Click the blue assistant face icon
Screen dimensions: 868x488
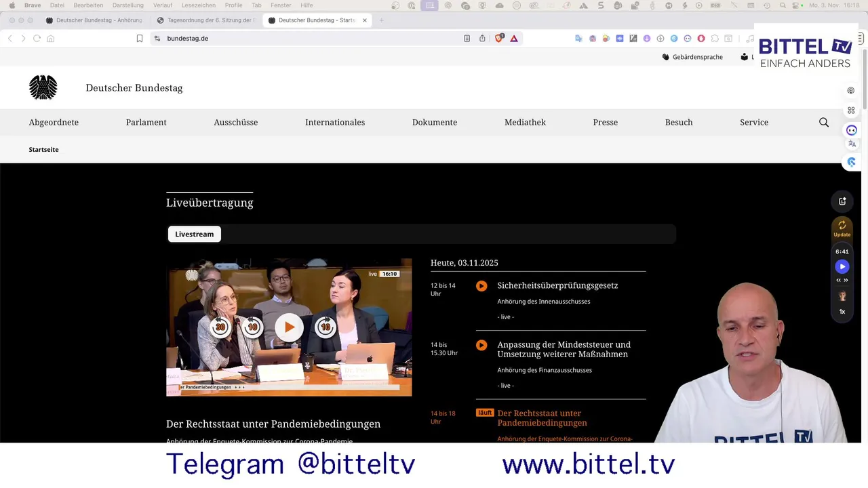point(852,130)
